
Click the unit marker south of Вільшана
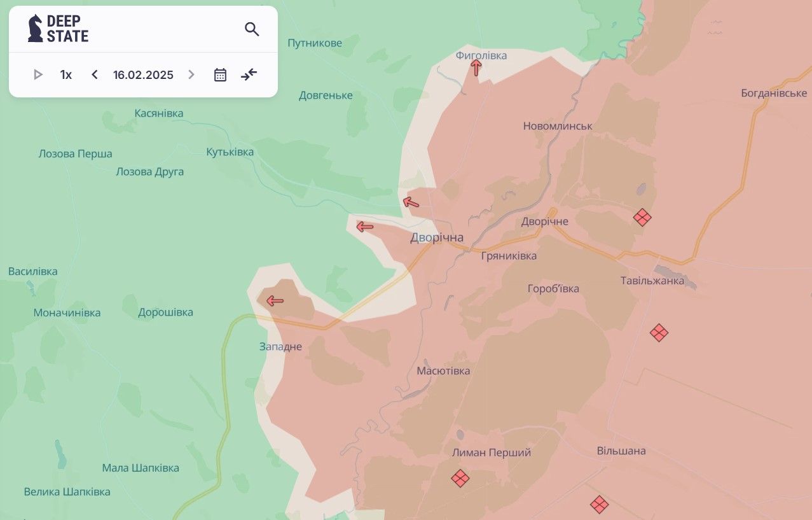coord(599,505)
